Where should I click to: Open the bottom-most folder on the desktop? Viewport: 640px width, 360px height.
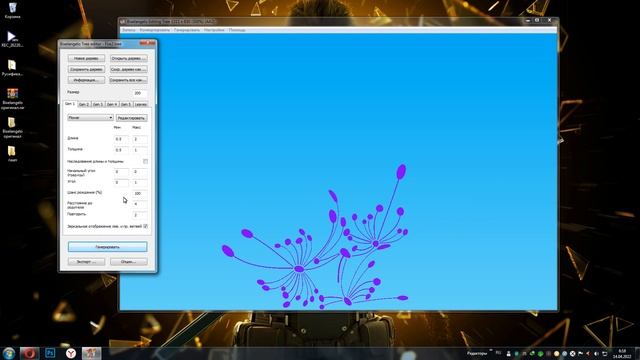click(x=12, y=154)
